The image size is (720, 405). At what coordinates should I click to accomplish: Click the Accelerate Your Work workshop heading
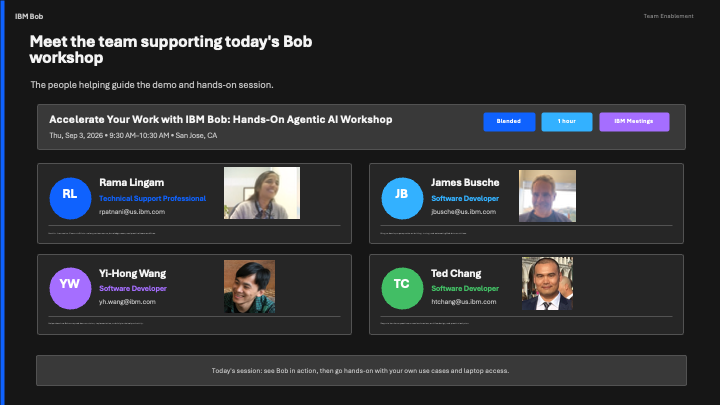point(220,119)
